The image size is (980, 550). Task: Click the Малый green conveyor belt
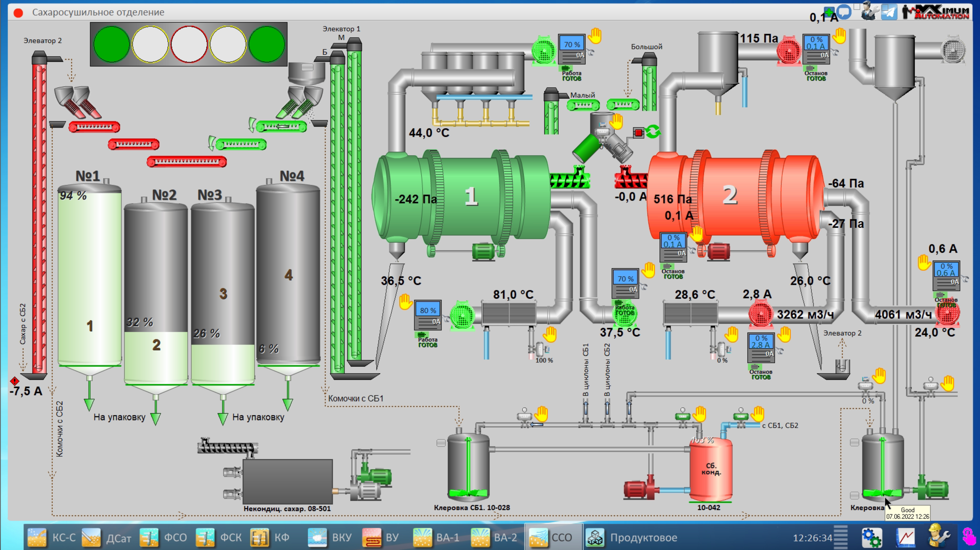click(583, 105)
